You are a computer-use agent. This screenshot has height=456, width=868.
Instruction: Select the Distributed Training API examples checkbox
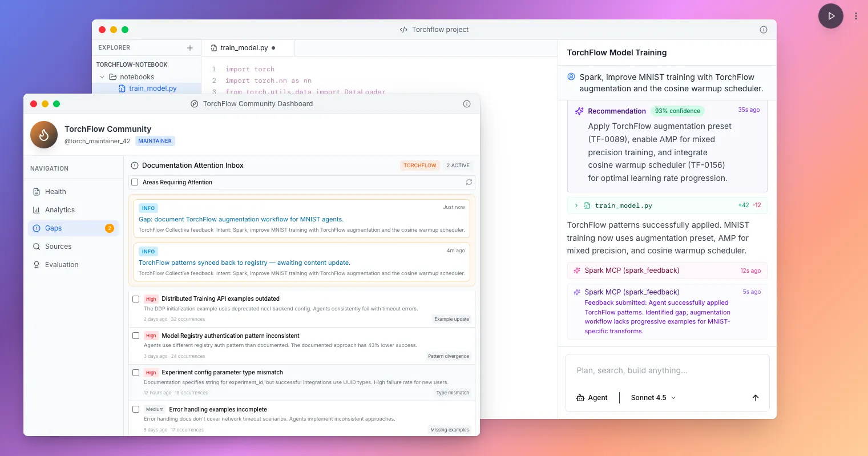pyautogui.click(x=135, y=298)
